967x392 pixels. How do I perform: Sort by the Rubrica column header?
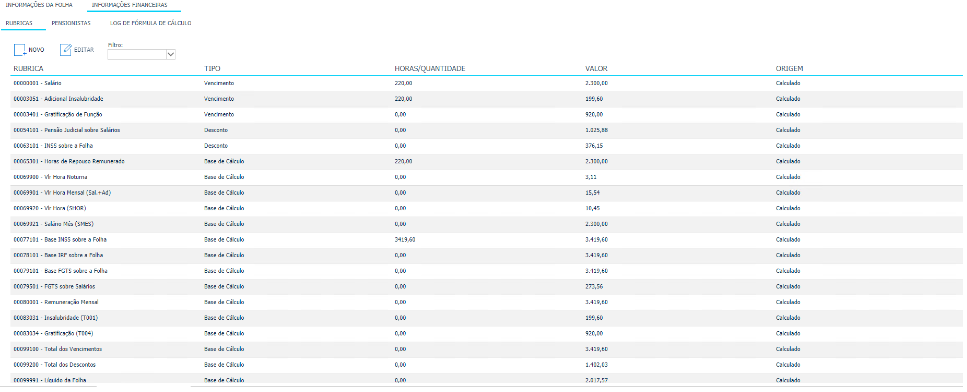28,68
